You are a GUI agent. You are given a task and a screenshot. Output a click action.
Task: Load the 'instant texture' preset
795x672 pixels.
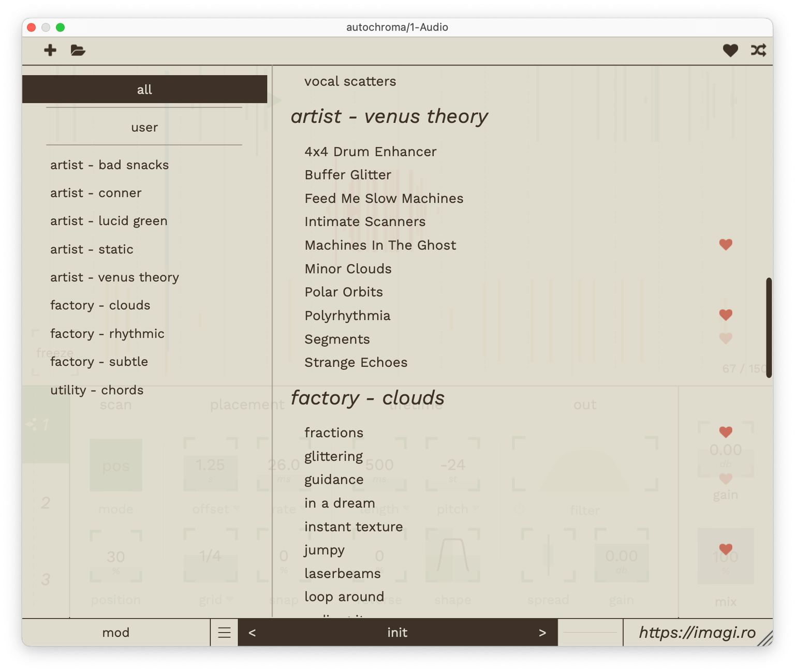(354, 527)
